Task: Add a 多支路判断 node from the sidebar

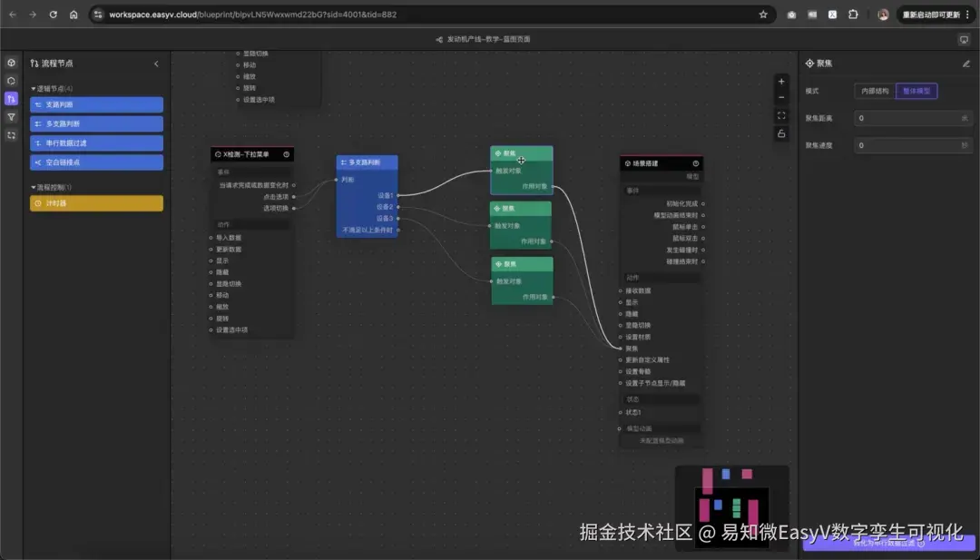Action: (x=97, y=123)
